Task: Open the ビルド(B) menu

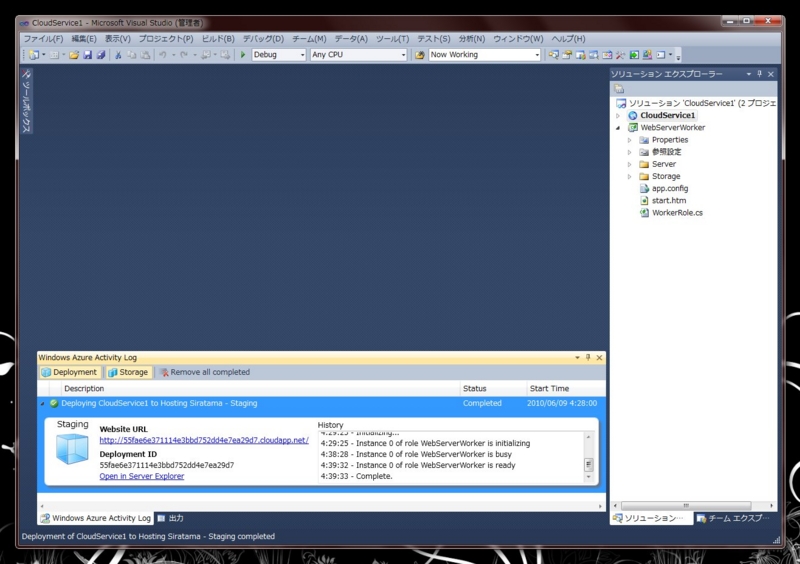Action: click(218, 39)
